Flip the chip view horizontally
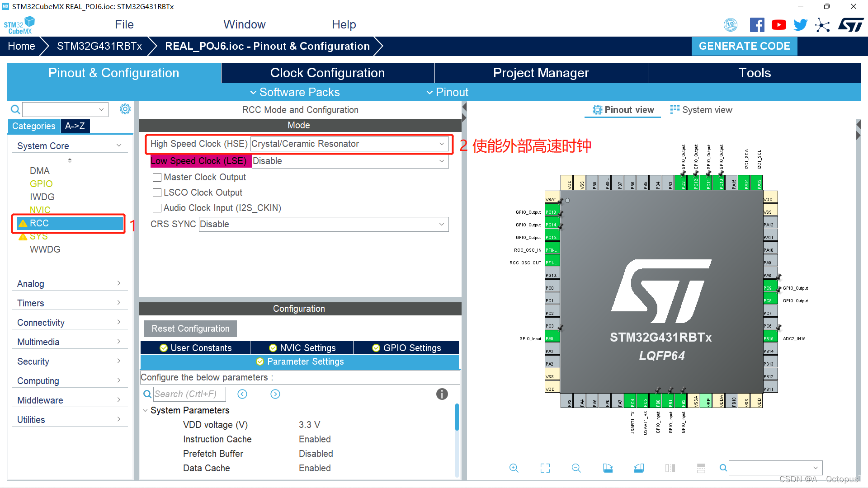The image size is (868, 488). [670, 468]
